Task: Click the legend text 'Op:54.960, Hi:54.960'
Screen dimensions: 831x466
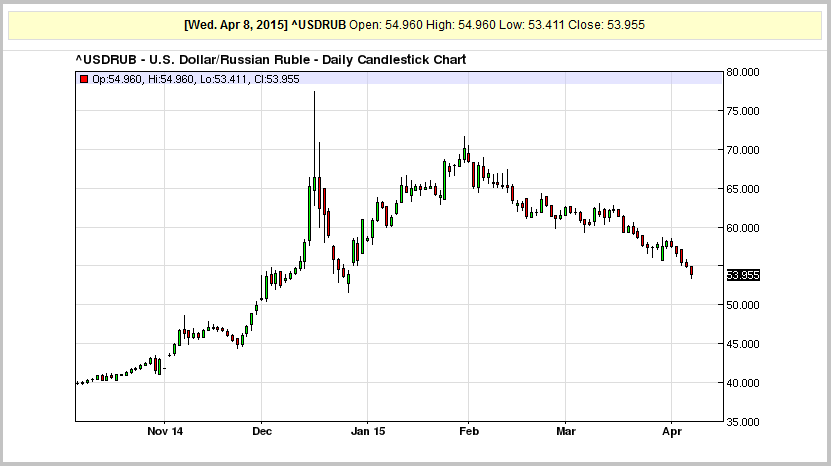Action: [x=143, y=80]
